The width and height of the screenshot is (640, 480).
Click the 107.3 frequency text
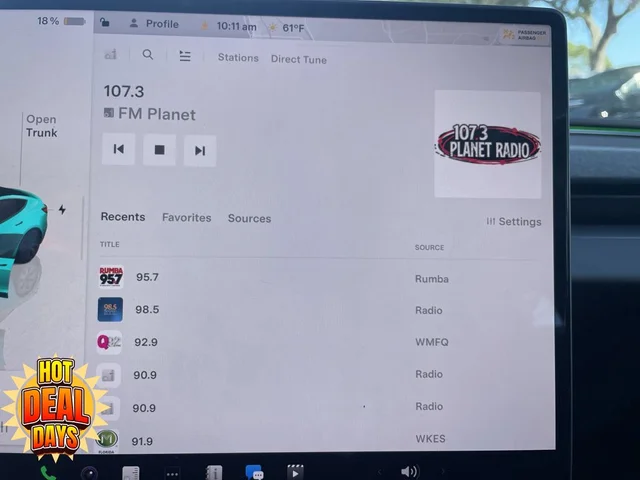pyautogui.click(x=124, y=91)
